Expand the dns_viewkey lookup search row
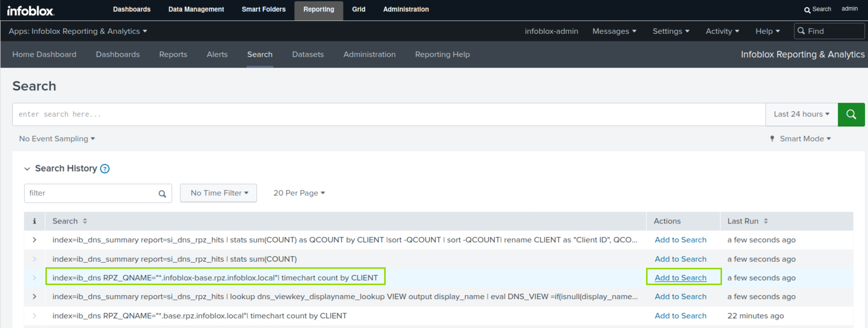 coord(34,296)
